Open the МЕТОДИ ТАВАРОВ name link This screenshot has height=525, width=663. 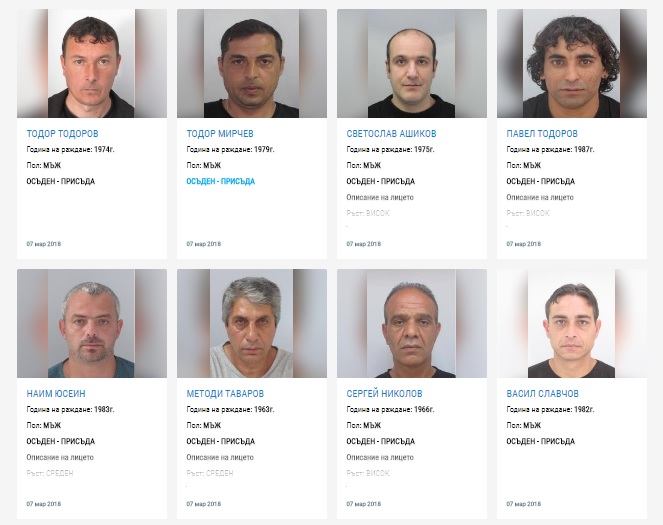[225, 394]
